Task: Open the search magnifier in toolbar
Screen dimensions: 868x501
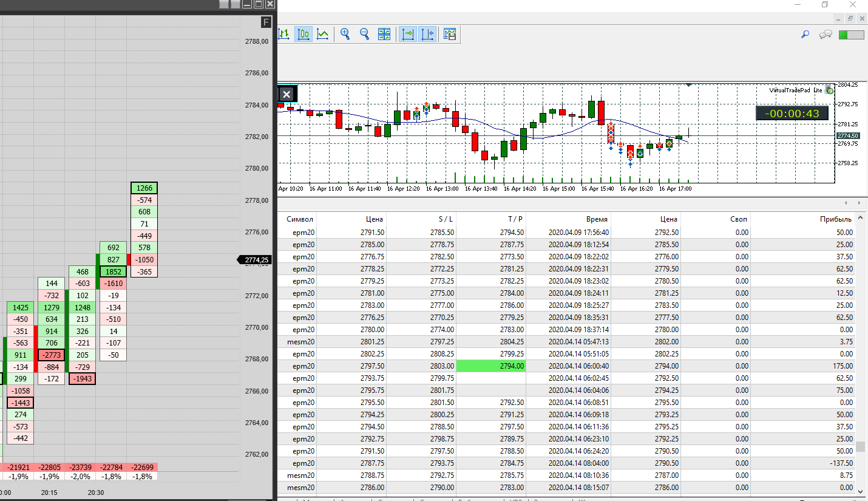Action: click(x=805, y=35)
